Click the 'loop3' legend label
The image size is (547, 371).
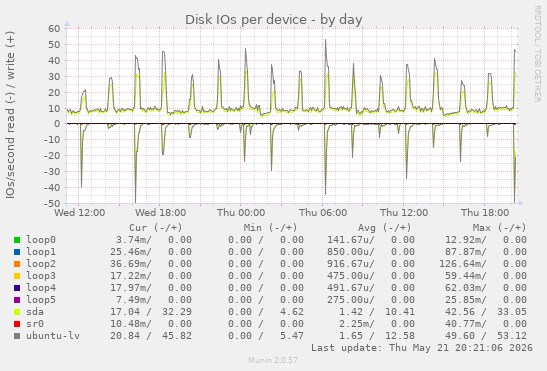pyautogui.click(x=41, y=276)
